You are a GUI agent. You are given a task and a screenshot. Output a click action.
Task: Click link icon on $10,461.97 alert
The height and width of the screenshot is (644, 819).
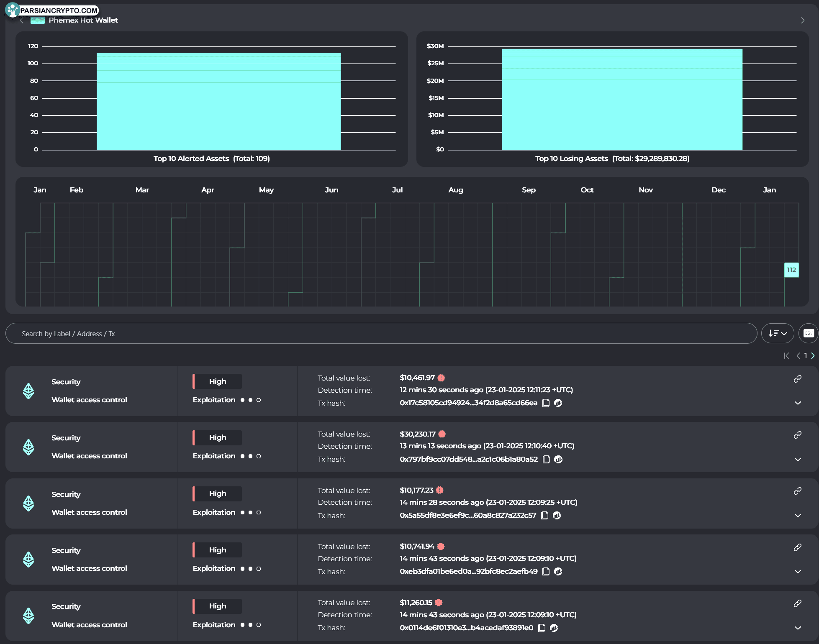(798, 379)
